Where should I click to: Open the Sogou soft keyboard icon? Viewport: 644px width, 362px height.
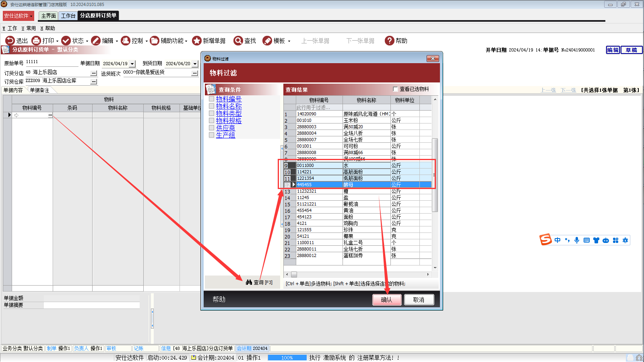pyautogui.click(x=586, y=240)
